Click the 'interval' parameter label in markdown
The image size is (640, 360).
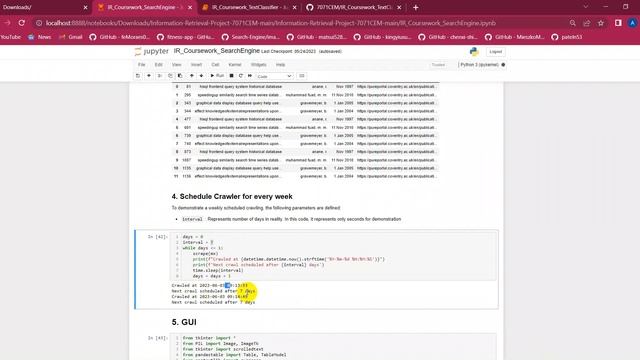(192, 219)
